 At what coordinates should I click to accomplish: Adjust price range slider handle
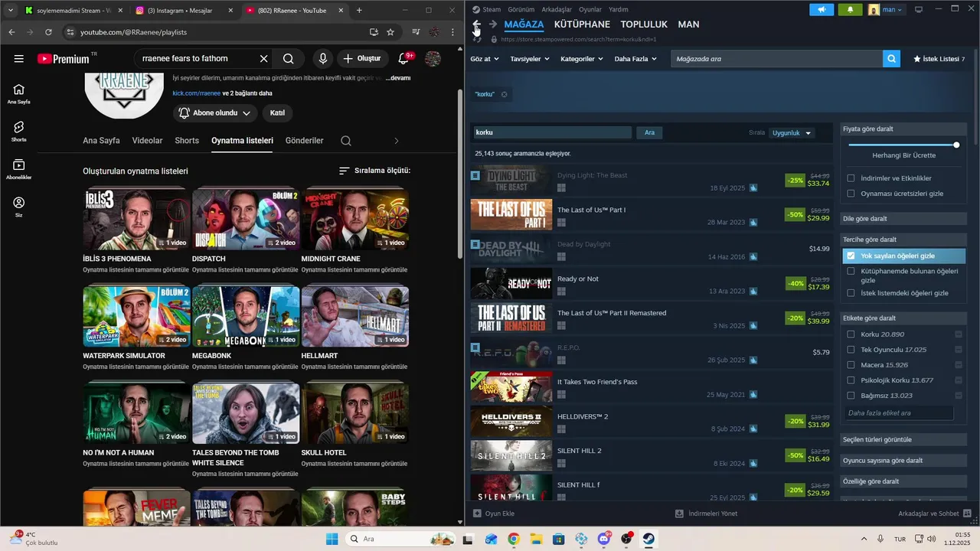[x=956, y=145]
